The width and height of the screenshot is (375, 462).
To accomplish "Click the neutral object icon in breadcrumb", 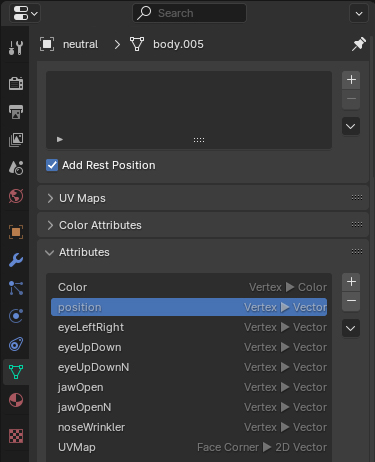I will pyautogui.click(x=47, y=44).
